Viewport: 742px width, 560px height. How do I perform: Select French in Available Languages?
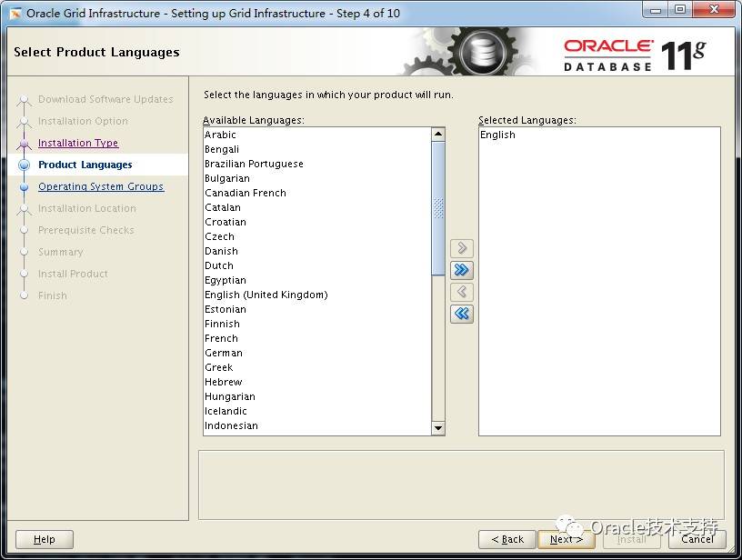point(317,338)
